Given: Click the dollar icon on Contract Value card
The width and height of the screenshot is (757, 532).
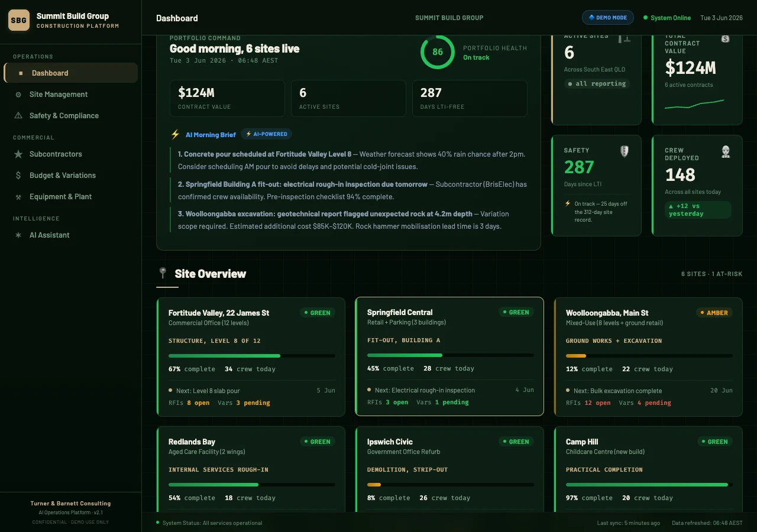Looking at the screenshot, I should point(726,39).
